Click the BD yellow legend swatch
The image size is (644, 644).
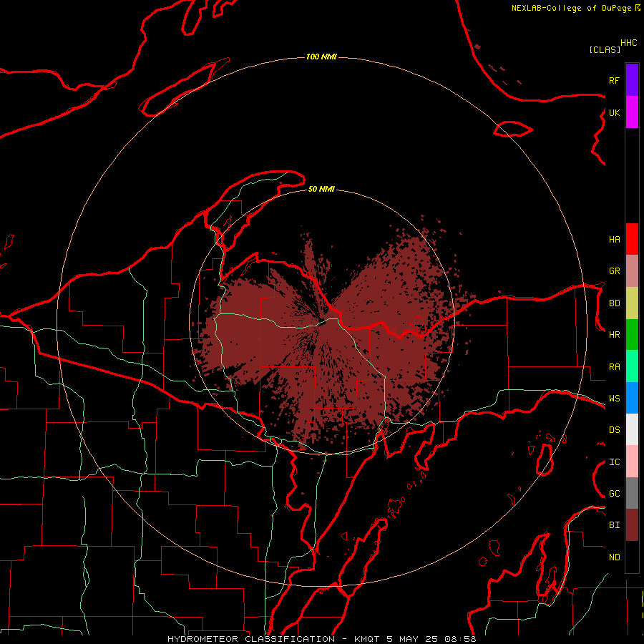[632, 303]
